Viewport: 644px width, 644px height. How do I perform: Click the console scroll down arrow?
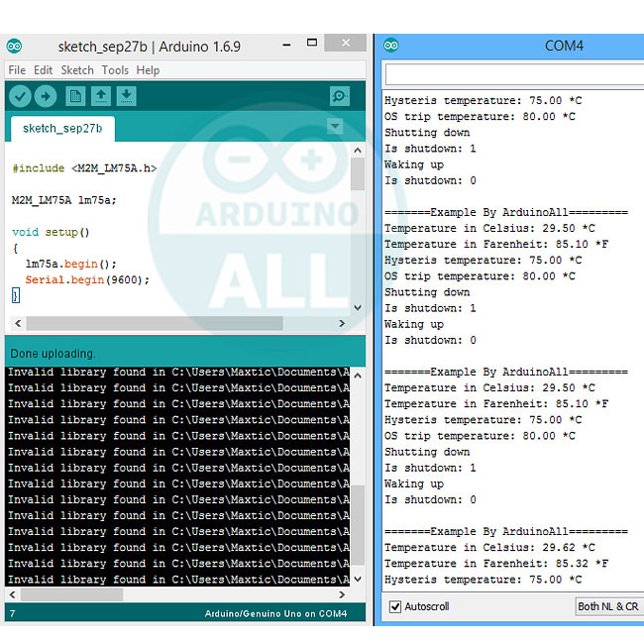click(x=358, y=580)
